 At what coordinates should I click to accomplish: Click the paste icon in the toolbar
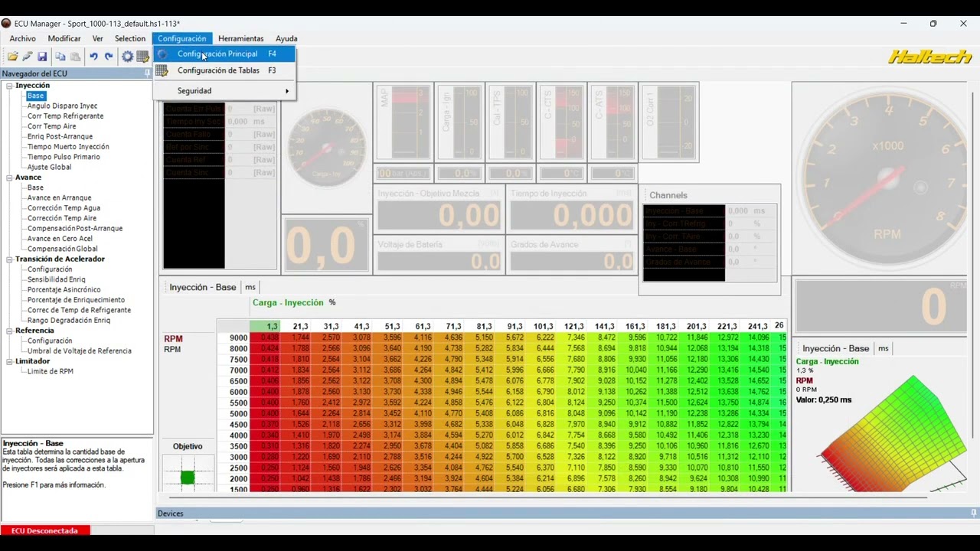click(75, 57)
